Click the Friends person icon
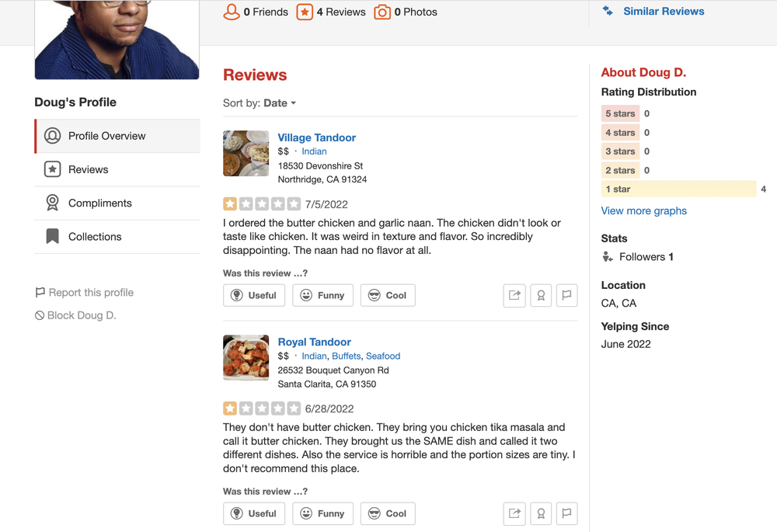 232,12
